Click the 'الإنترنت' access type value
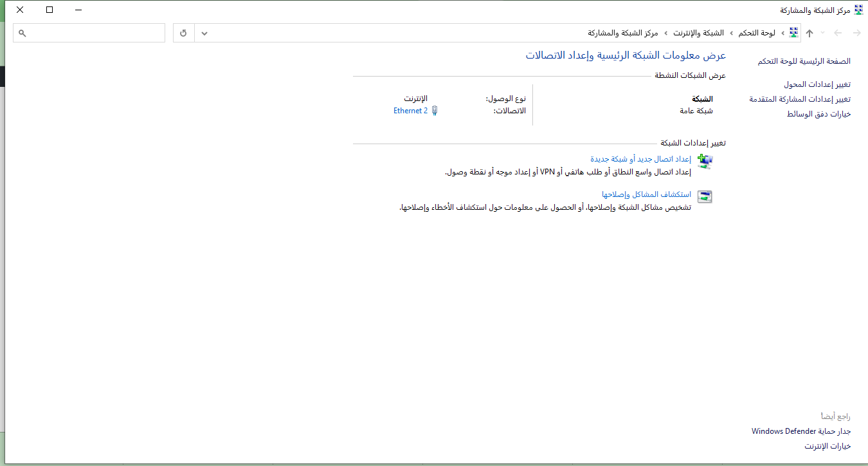This screenshot has height=466, width=868. [x=415, y=99]
